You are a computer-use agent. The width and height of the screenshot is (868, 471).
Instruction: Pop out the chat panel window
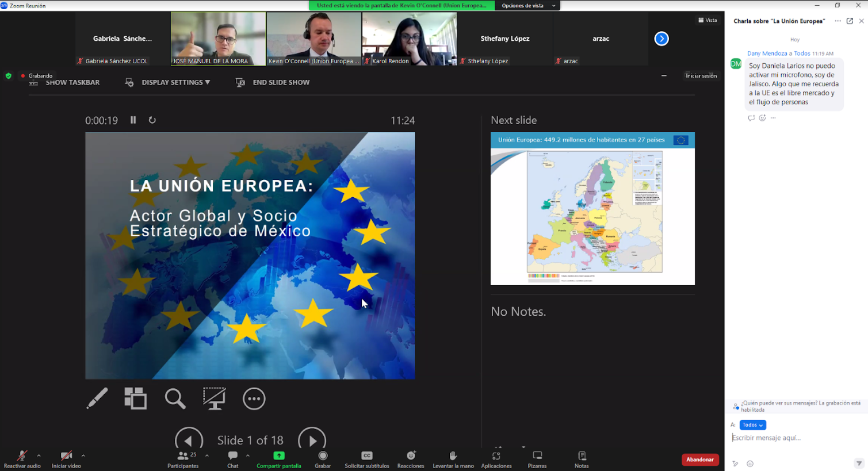(850, 21)
